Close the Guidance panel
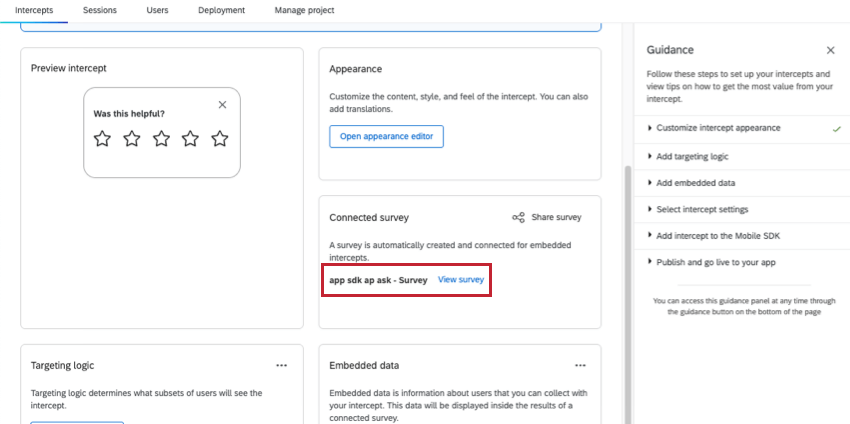 [x=830, y=50]
